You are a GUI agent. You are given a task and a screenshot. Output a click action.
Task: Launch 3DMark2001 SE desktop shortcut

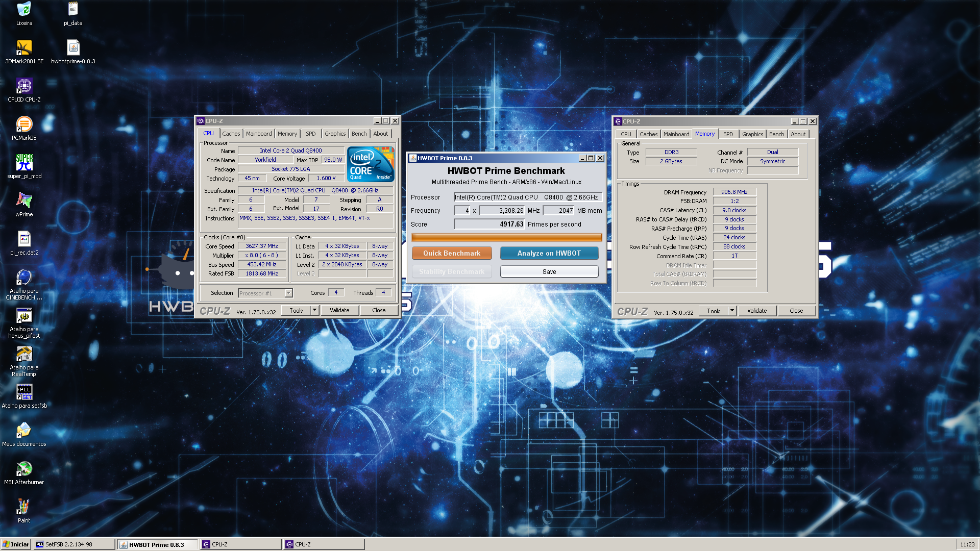[24, 47]
